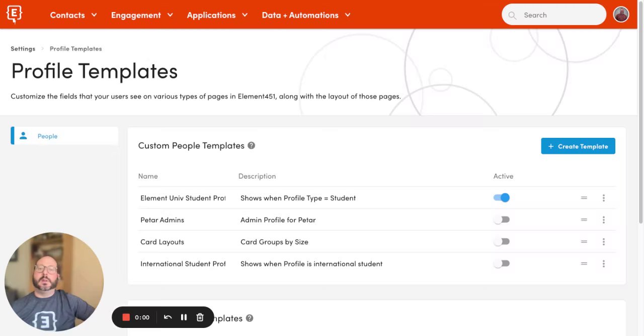Click the user avatar in top bar
Viewport: 644px width, 336px height.
[x=621, y=15]
